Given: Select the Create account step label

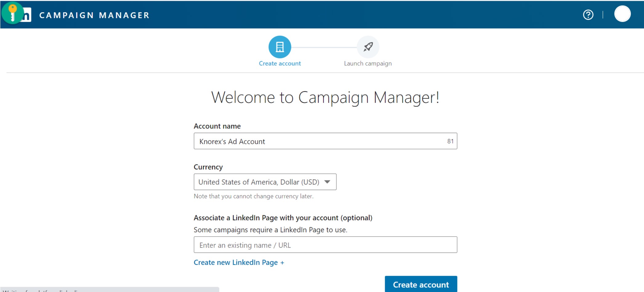Looking at the screenshot, I should click(280, 63).
